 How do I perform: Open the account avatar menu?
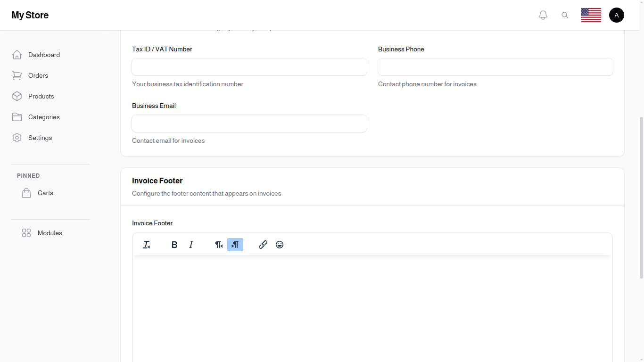[x=617, y=15]
